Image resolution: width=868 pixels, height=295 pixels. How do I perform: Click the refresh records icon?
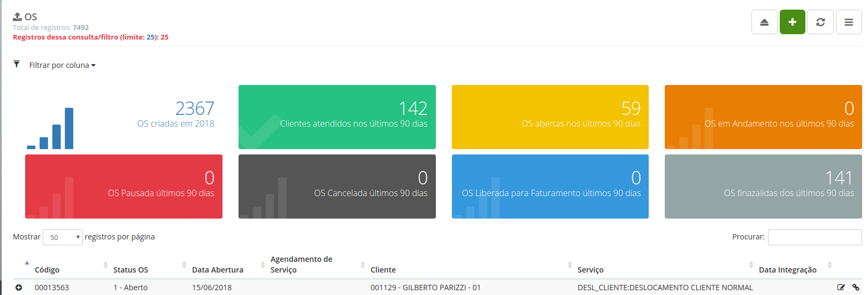tap(820, 22)
